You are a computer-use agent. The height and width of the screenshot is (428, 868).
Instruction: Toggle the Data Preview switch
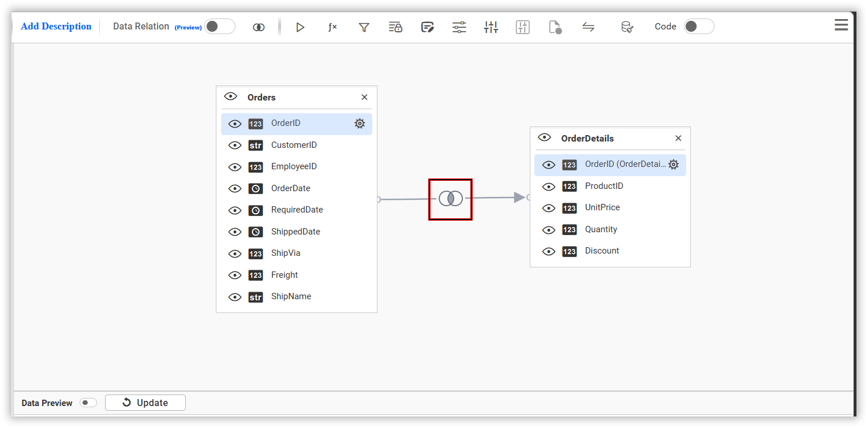88,403
